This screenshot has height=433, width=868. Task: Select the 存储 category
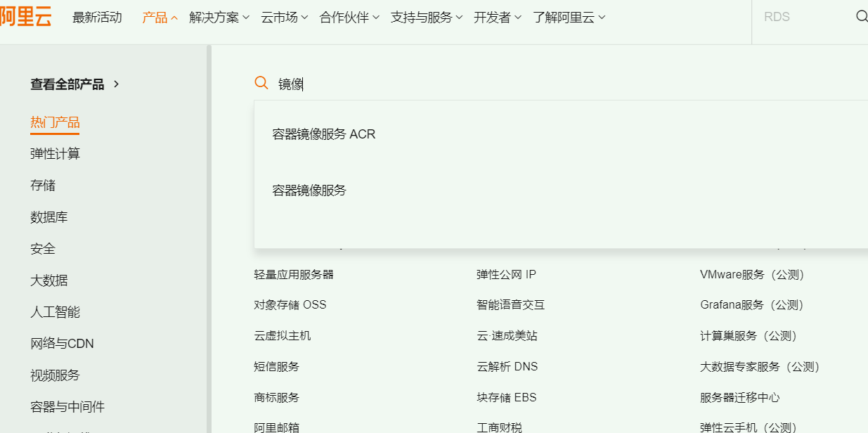click(x=43, y=186)
